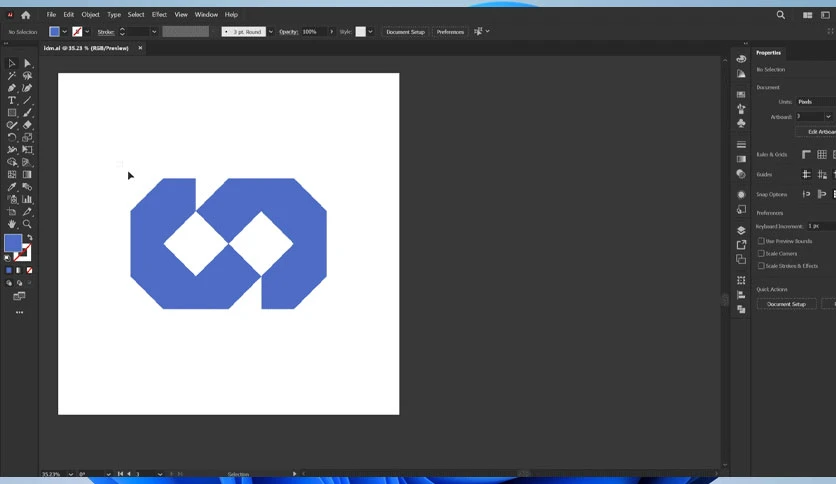Open the Object menu
This screenshot has width=836, height=484.
(91, 15)
